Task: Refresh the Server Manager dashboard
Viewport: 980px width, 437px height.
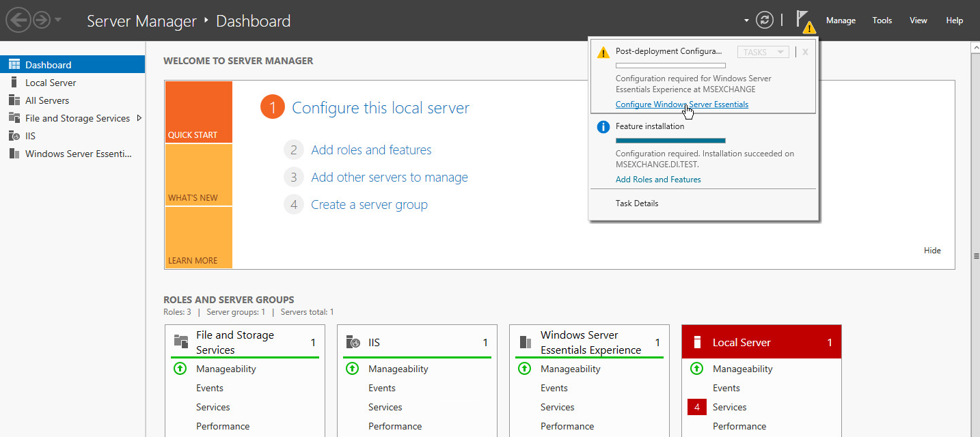Action: [764, 20]
